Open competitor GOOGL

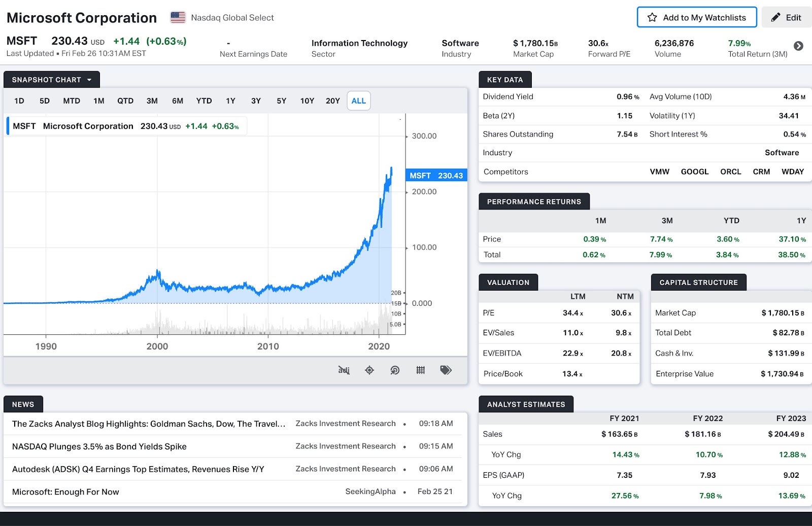pyautogui.click(x=695, y=172)
